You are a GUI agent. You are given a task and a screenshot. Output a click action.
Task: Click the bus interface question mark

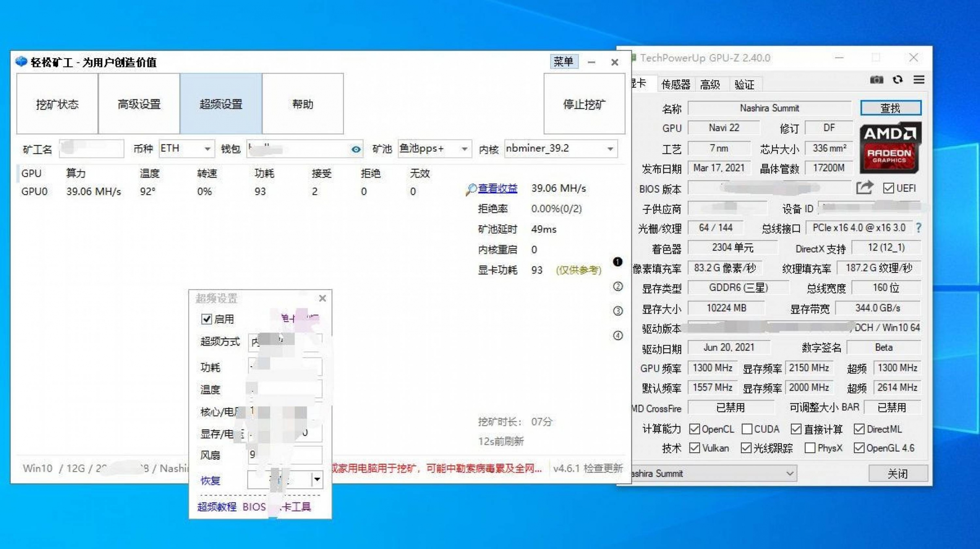(918, 228)
